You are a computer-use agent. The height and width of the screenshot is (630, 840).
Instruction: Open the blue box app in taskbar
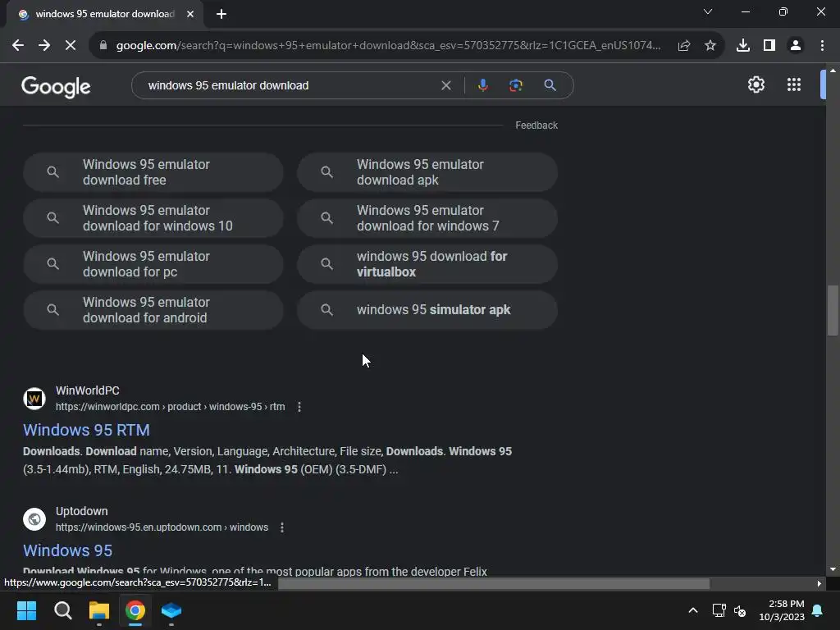tap(171, 610)
